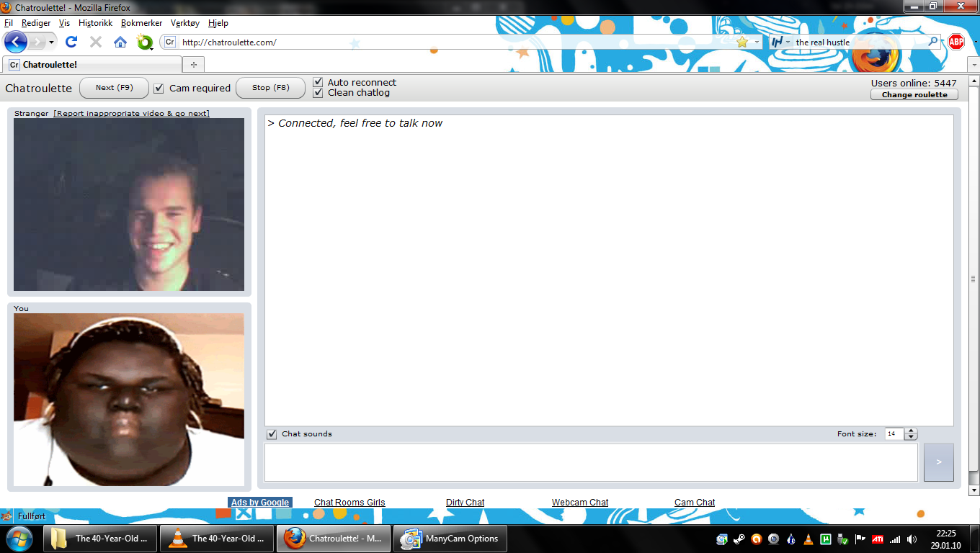
Task: Click the blue flame tray icon
Action: 791,539
